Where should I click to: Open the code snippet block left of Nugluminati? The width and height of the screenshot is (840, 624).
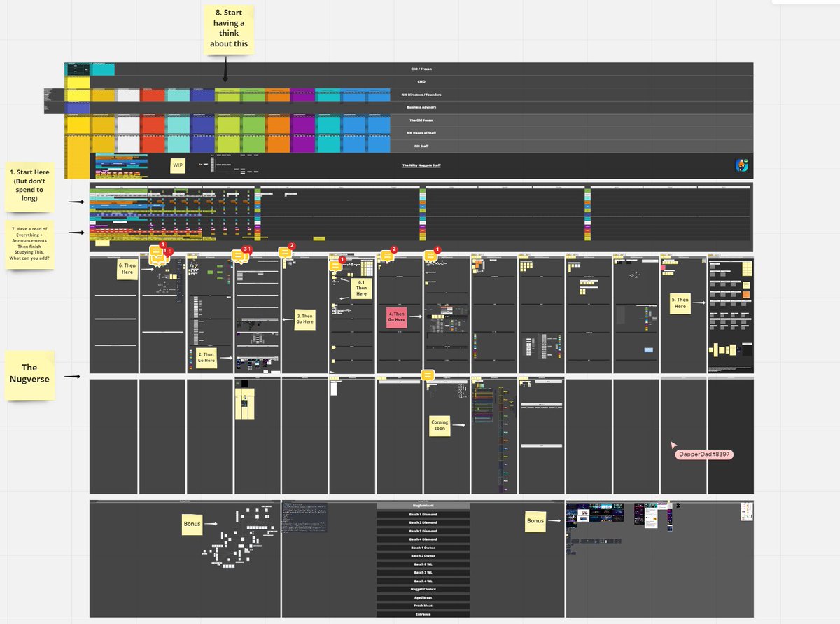pyautogui.click(x=304, y=516)
